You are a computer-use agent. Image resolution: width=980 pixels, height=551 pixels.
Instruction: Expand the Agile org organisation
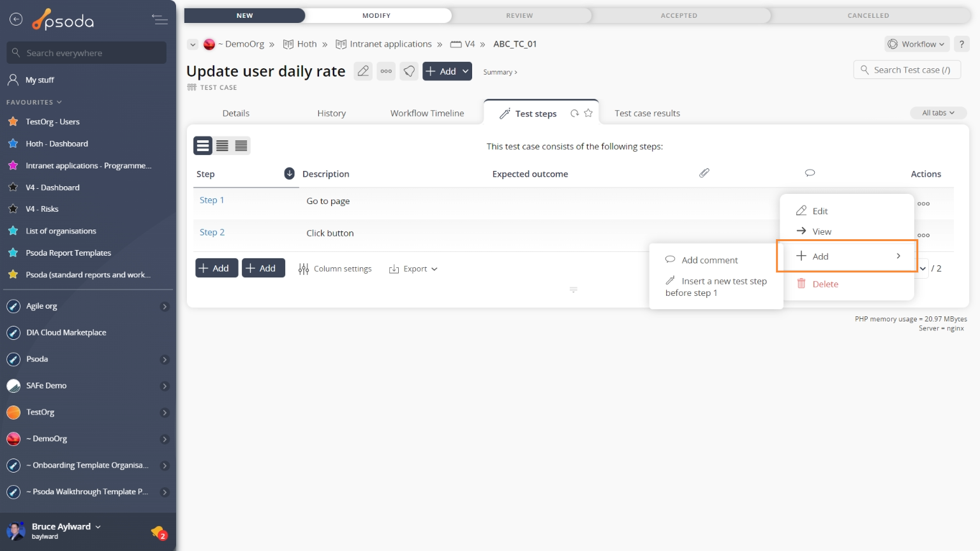[x=165, y=307]
